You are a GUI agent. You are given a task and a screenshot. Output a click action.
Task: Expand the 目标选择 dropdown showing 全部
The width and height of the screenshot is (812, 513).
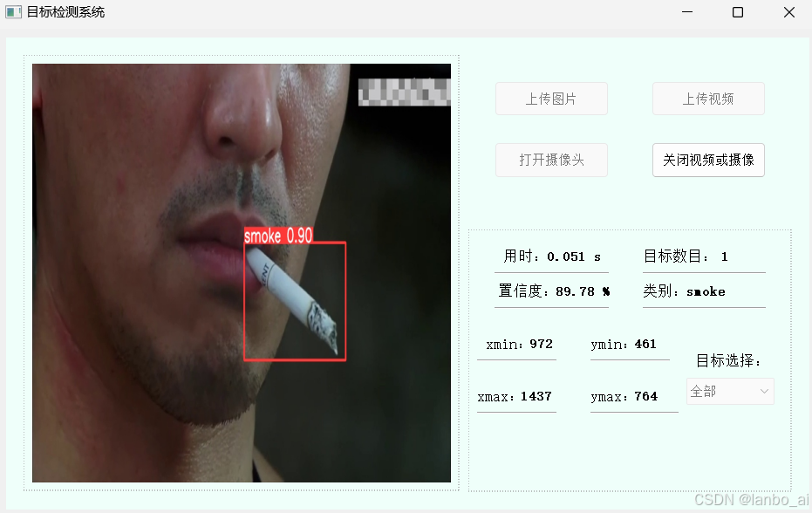click(730, 391)
